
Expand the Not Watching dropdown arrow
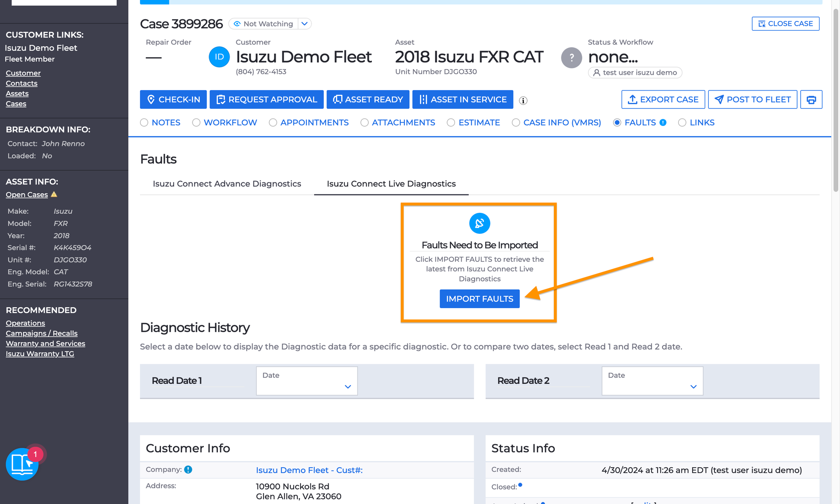304,24
